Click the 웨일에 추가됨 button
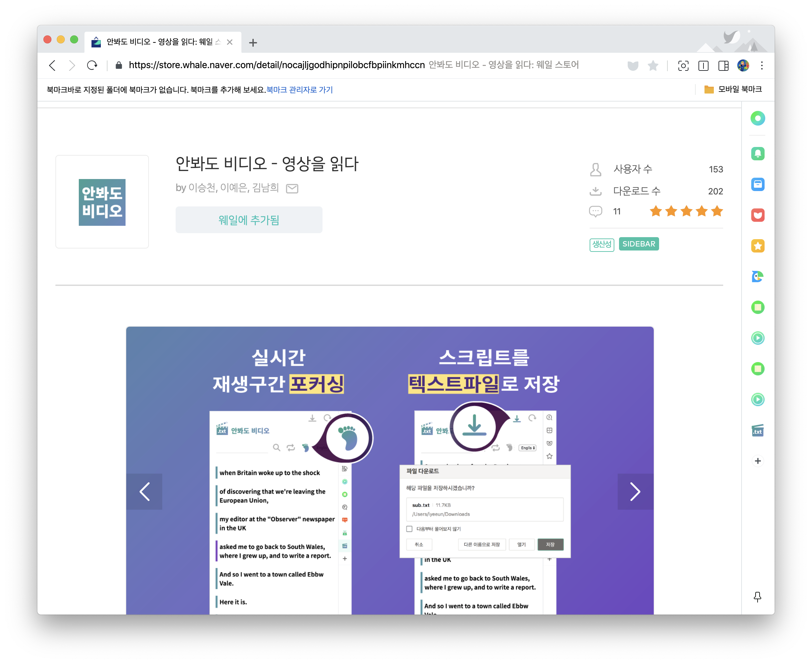812x664 pixels. click(x=249, y=220)
